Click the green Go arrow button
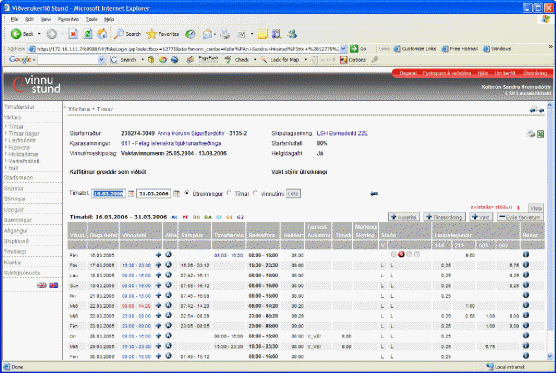 click(354, 49)
